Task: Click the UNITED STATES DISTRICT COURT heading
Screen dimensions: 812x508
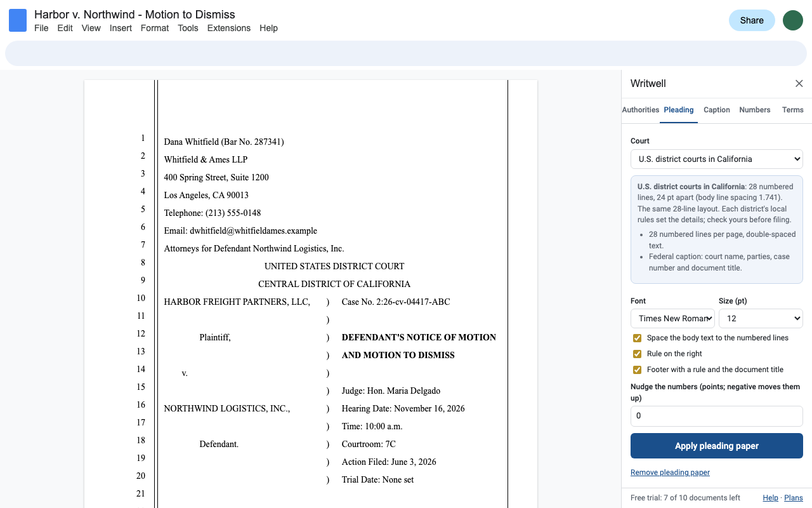Action: tap(334, 266)
